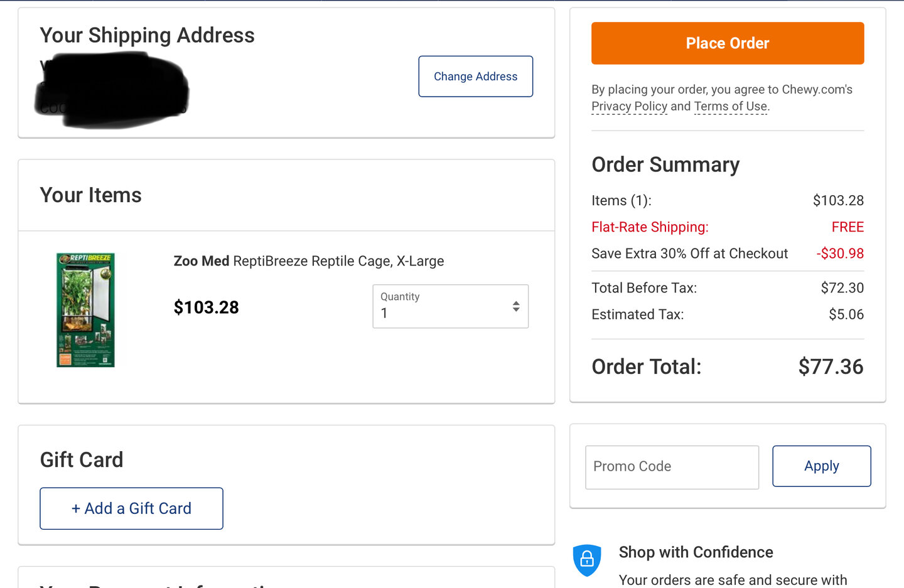This screenshot has width=904, height=588.
Task: Open the Privacy Policy link
Action: [x=629, y=107]
